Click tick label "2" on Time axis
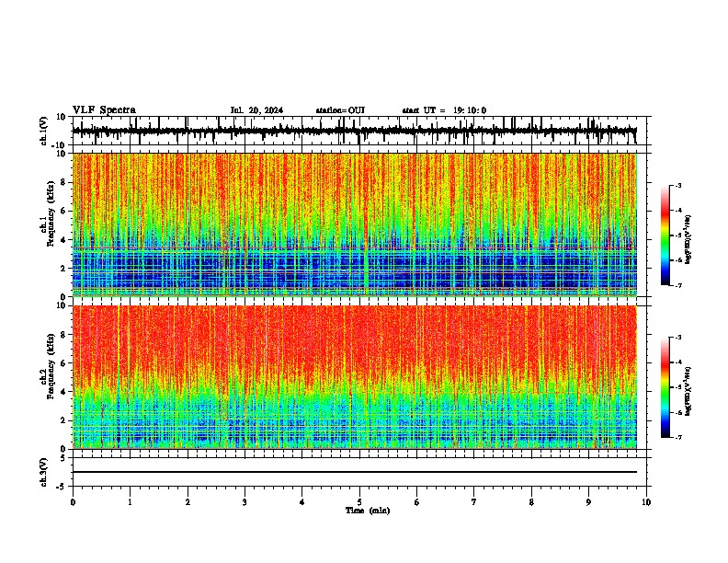Viewport: 728px width, 563px height. pos(188,502)
